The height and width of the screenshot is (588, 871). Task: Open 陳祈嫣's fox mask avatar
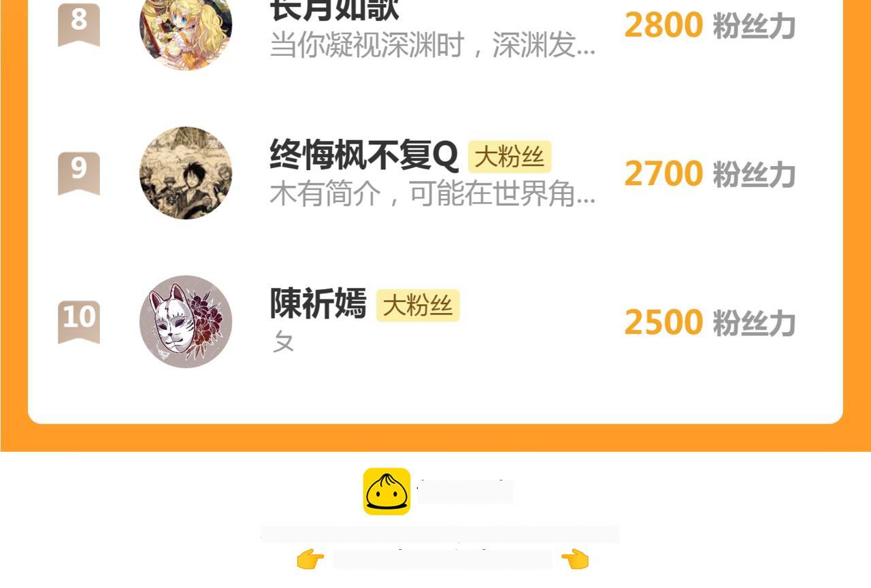(x=186, y=321)
